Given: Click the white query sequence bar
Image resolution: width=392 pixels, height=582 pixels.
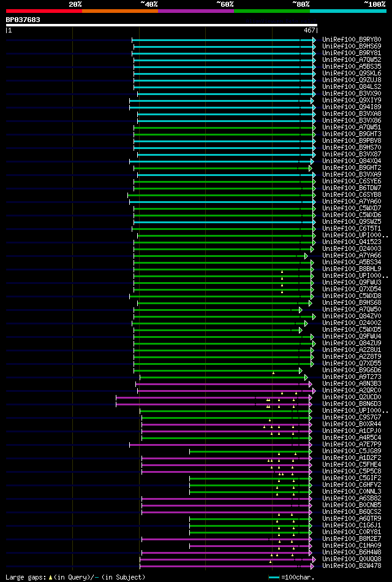Looking at the screenshot, I should click(x=161, y=25).
